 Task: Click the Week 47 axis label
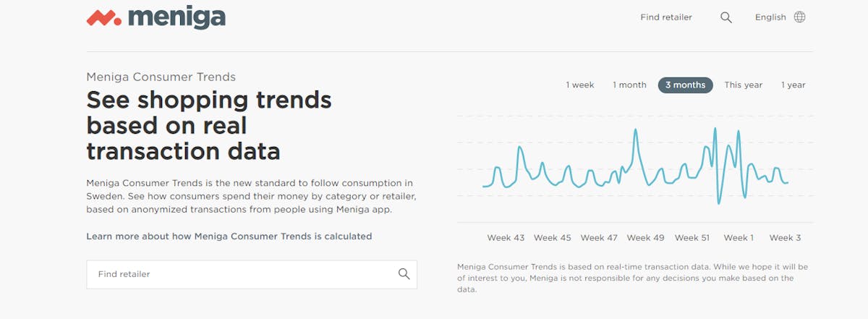tap(599, 238)
